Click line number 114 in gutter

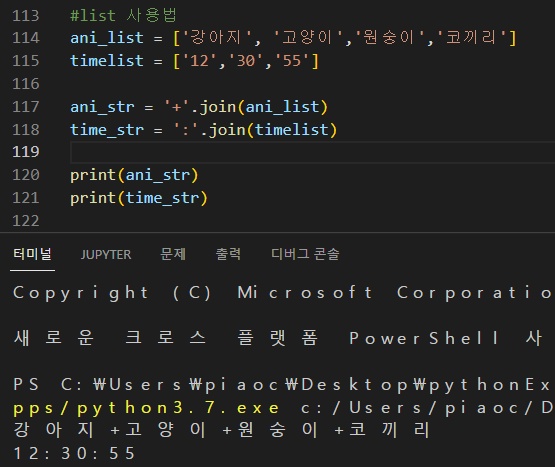(x=25, y=38)
